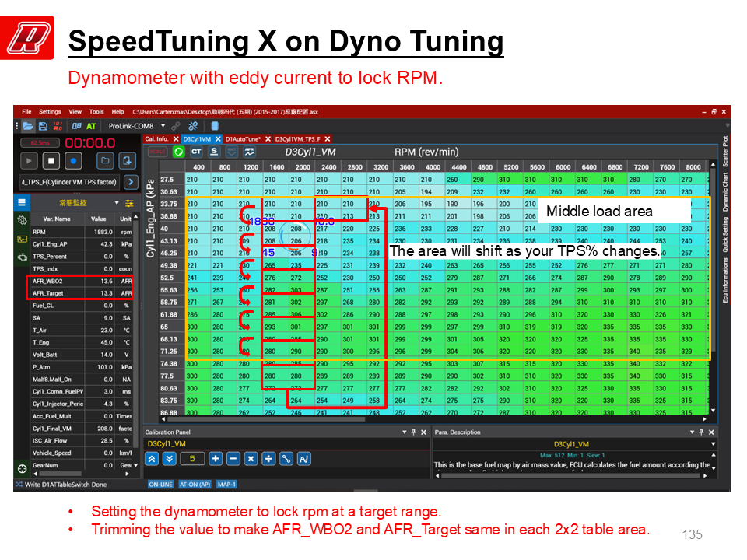Pin the Calibration Panel
This screenshot has width=747, height=560.
(x=413, y=432)
